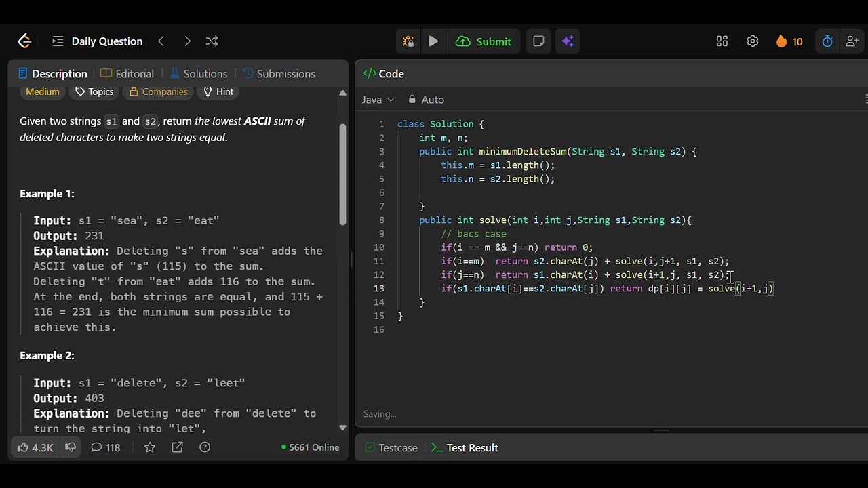
Task: Click 'int m, n;' declaration
Action: [443, 138]
